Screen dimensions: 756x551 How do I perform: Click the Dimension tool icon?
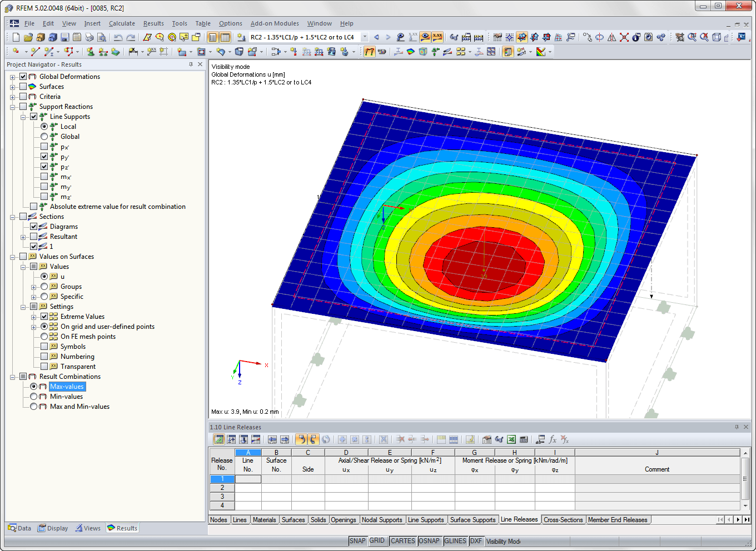(133, 51)
